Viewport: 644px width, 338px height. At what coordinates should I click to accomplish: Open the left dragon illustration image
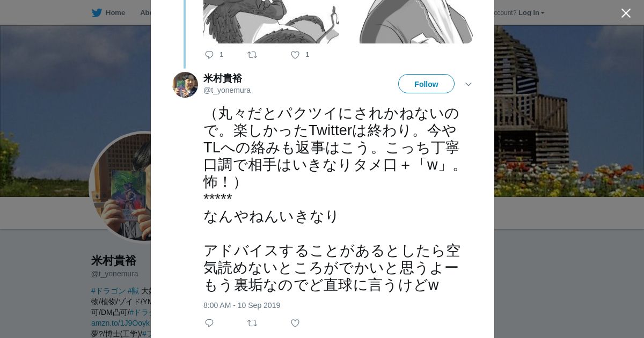(271, 21)
